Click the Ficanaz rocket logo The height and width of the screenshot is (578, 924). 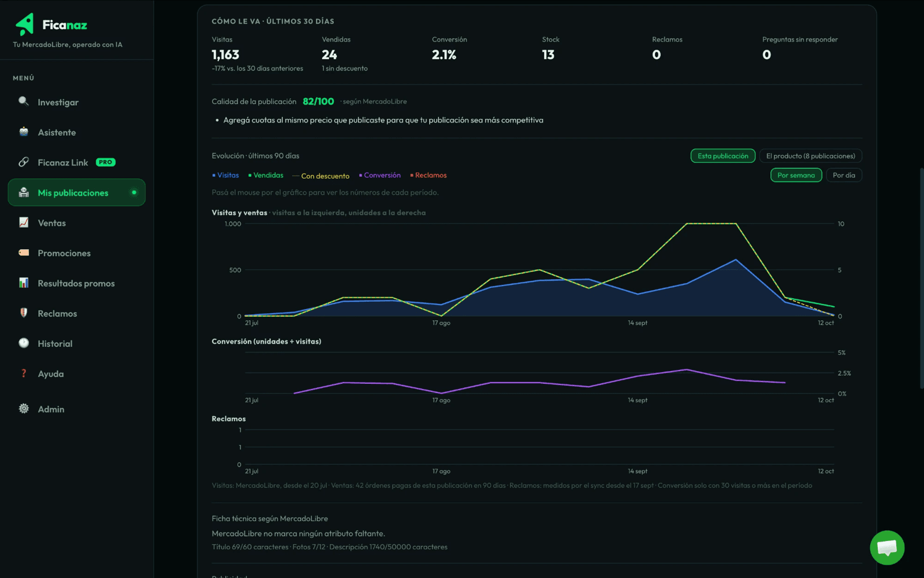[x=24, y=24]
